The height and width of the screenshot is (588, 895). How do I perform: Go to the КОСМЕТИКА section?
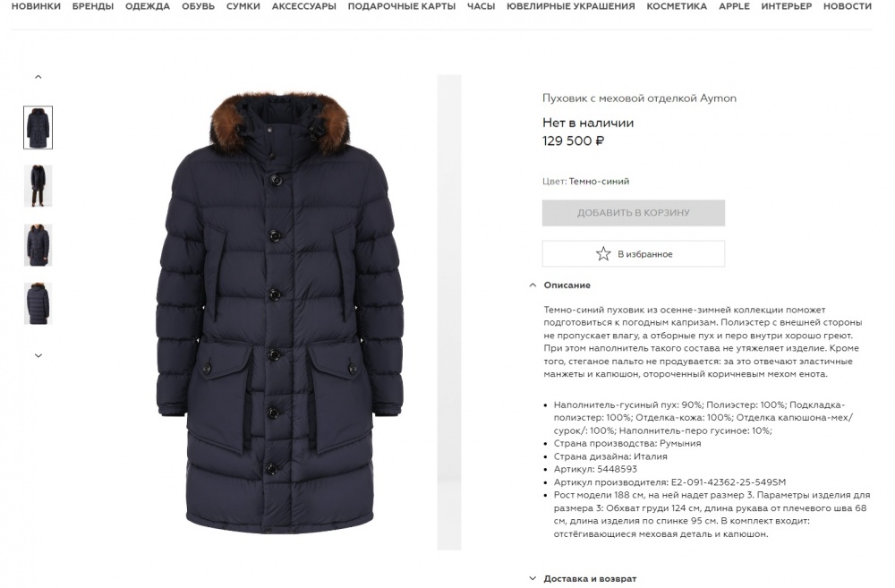[677, 6]
